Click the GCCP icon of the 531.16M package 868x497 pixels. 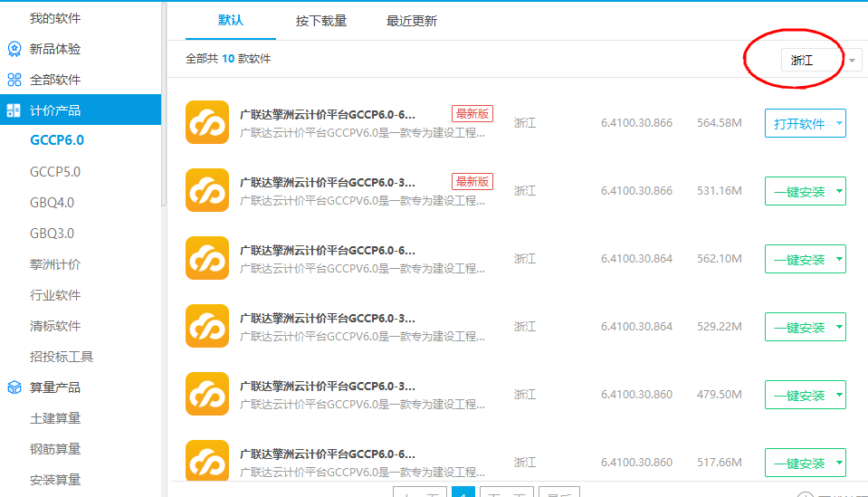click(207, 190)
